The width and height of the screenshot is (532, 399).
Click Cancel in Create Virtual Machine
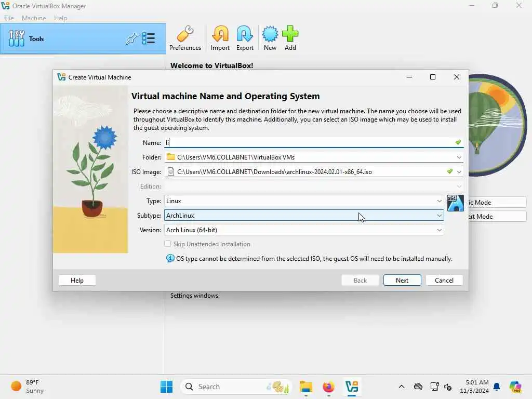[444, 280]
